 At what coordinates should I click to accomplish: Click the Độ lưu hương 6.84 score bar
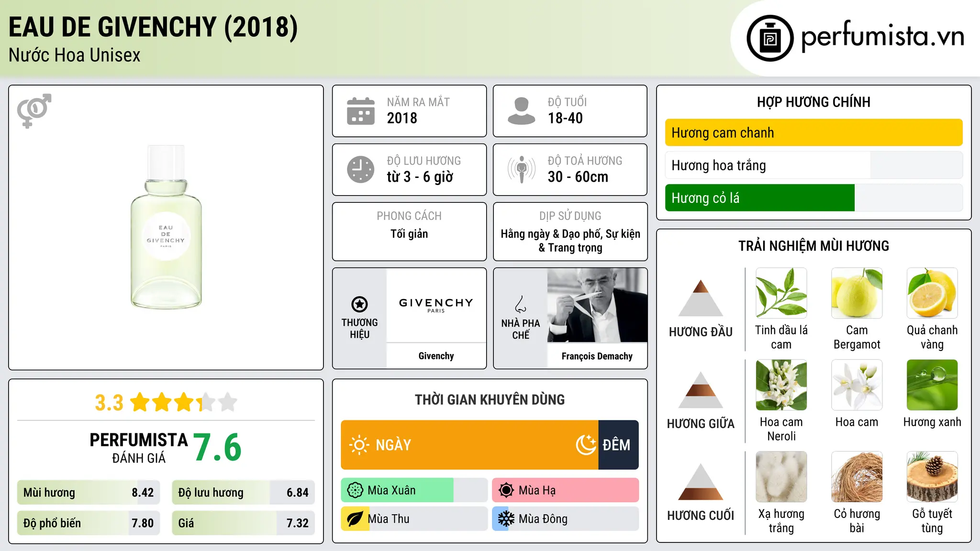[x=244, y=493]
